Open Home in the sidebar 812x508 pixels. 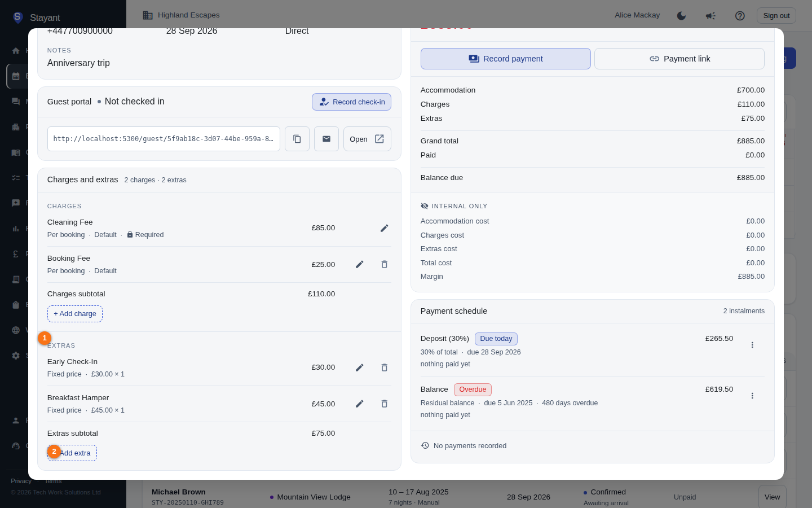click(16, 51)
